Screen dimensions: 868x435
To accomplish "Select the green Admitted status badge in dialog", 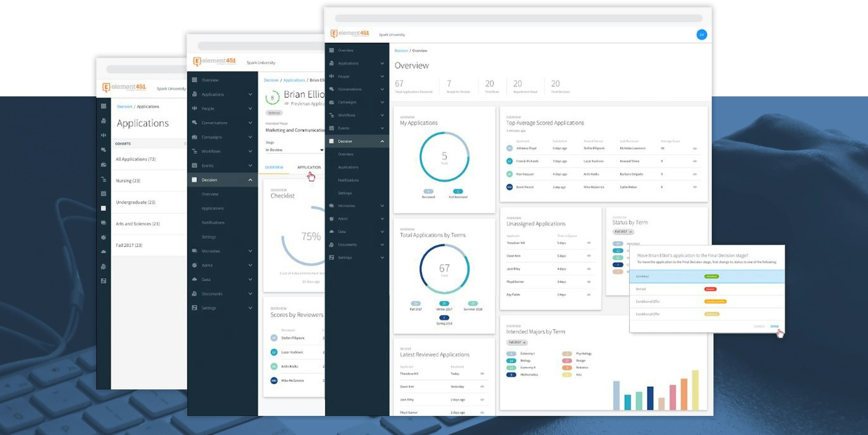I will (x=711, y=277).
